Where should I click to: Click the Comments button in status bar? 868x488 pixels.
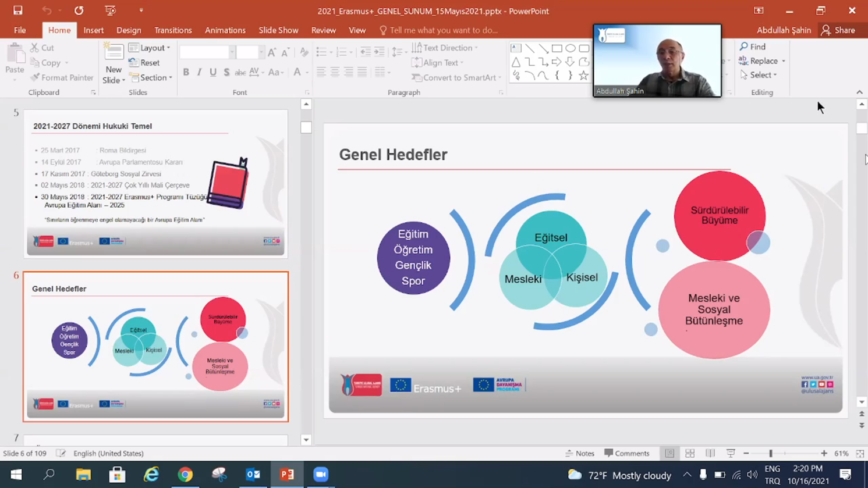(x=626, y=453)
